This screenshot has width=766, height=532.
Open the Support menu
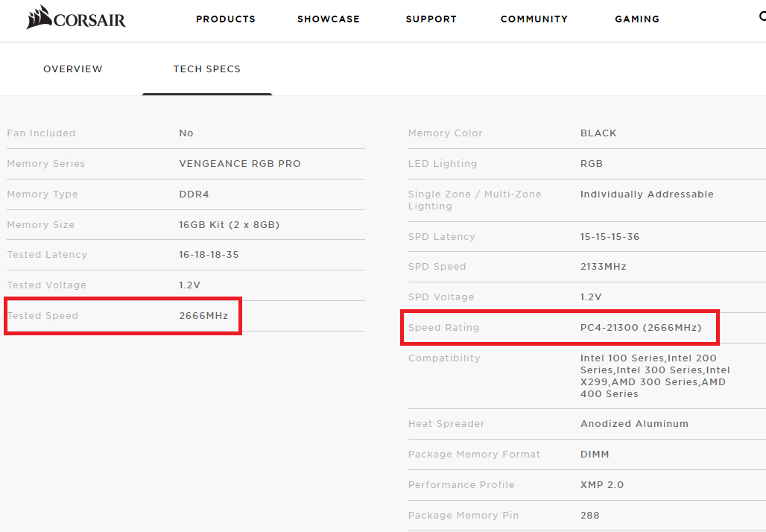click(431, 19)
